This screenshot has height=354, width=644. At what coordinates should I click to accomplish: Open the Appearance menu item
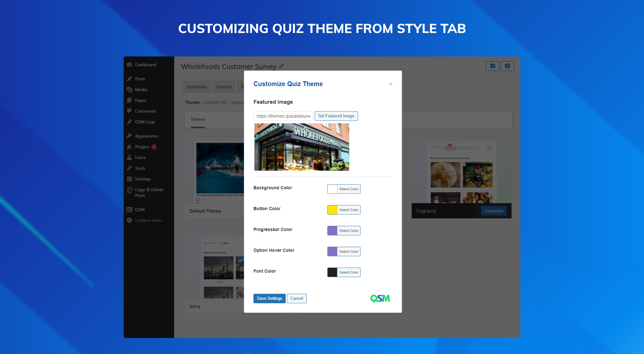[147, 136]
